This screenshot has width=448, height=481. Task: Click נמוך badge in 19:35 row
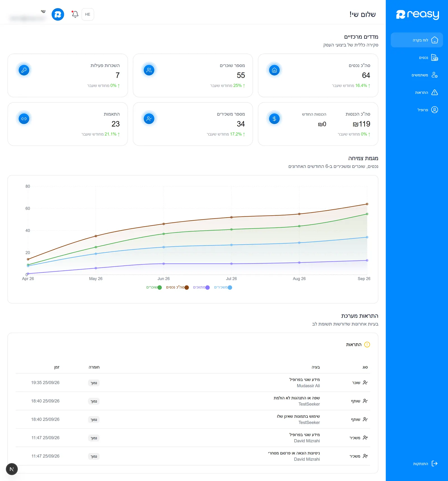pos(94,383)
